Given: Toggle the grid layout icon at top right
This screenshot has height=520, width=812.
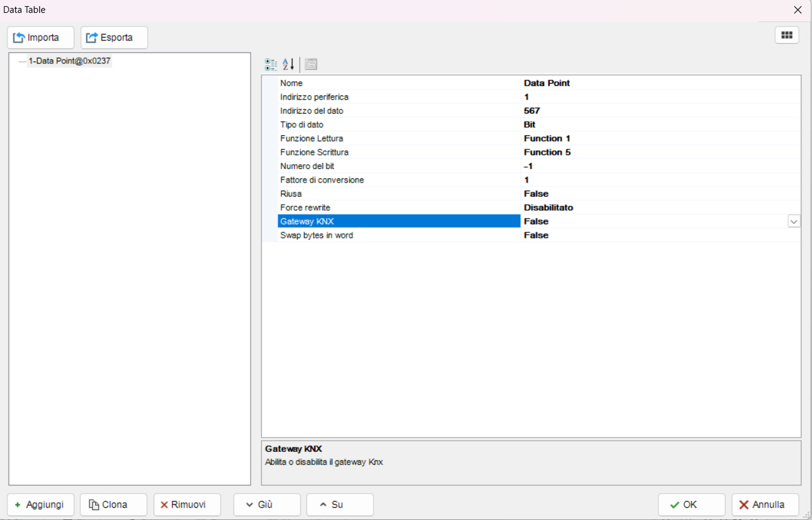Looking at the screenshot, I should (787, 35).
